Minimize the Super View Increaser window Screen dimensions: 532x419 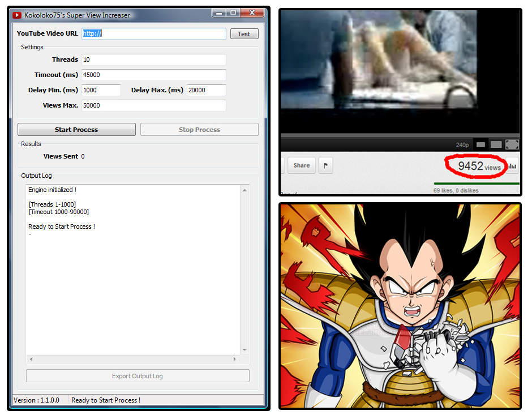[x=219, y=13]
